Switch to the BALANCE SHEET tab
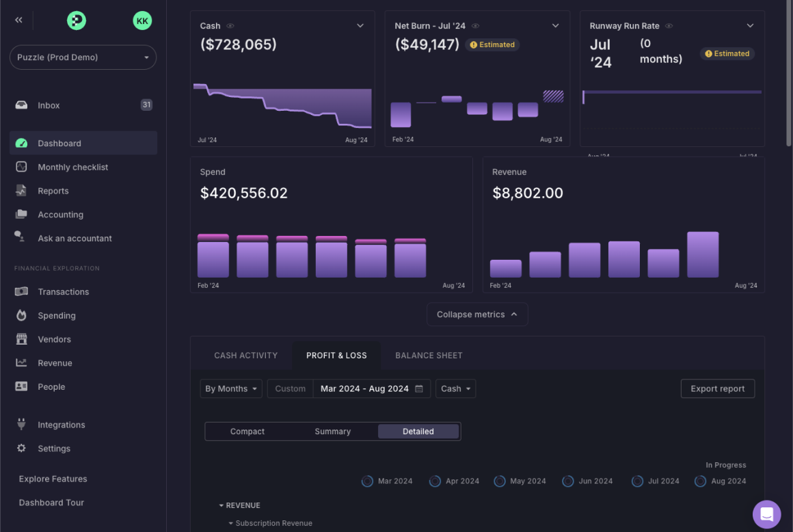Screen dimensions: 793x532 [429, 355]
